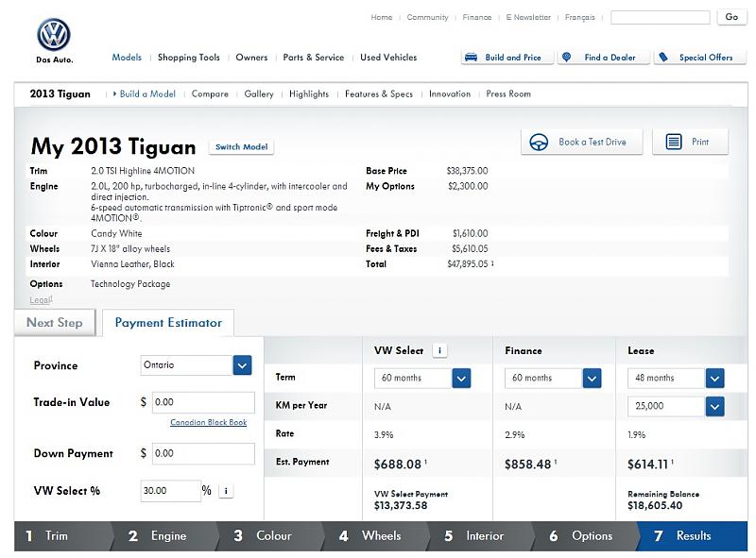This screenshot has height=558, width=756.
Task: Click the map pin icon beside Find a Dealer
Action: point(567,57)
